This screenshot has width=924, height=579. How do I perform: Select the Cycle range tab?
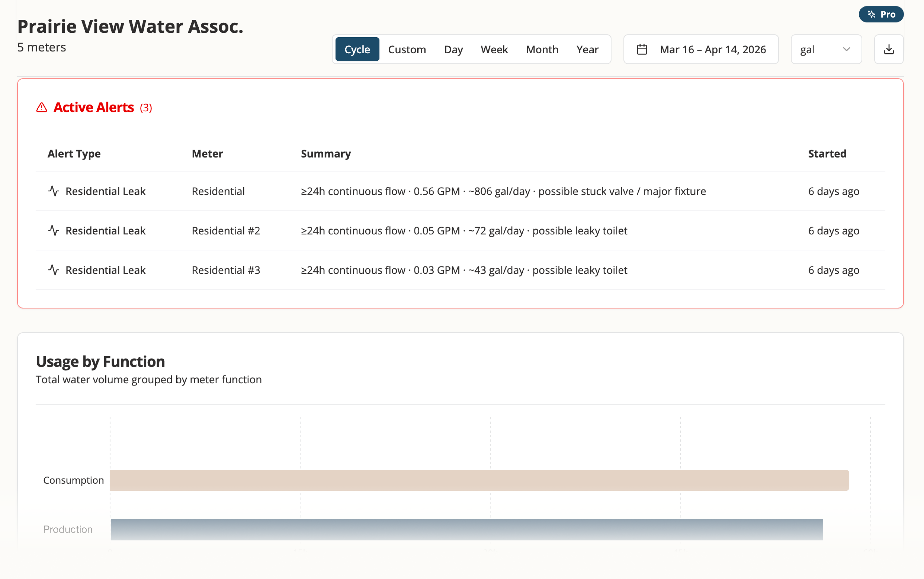click(x=357, y=49)
